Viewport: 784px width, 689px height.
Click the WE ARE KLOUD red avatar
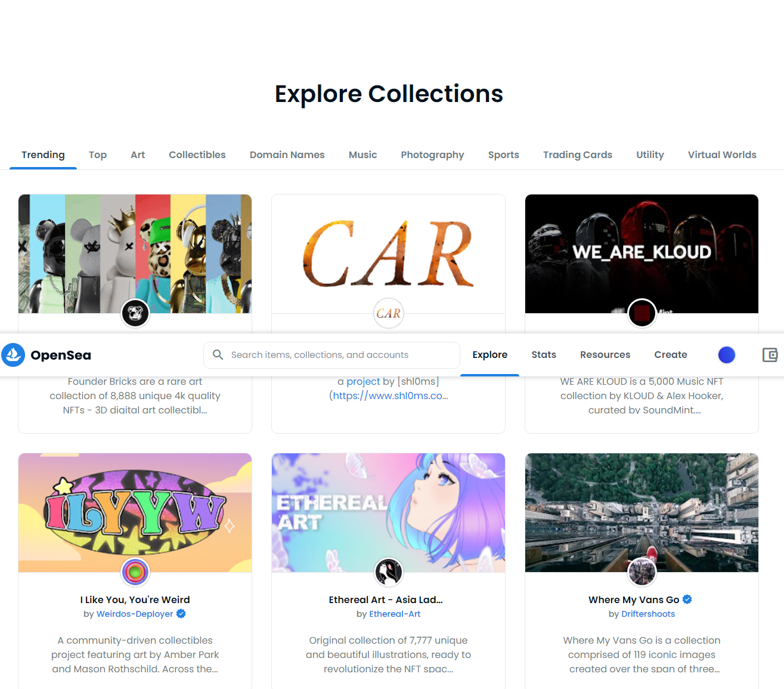tap(642, 313)
